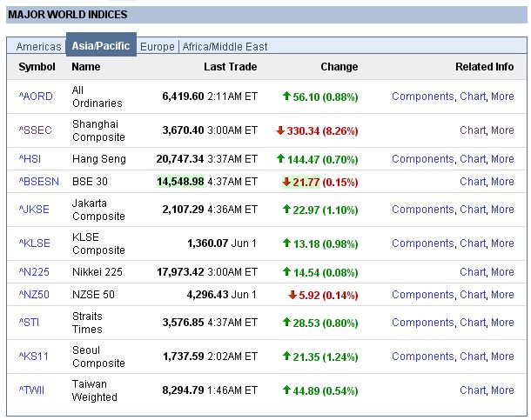Click the Related Info column header
Image resolution: width=531 pixels, height=420 pixels.
pos(485,67)
